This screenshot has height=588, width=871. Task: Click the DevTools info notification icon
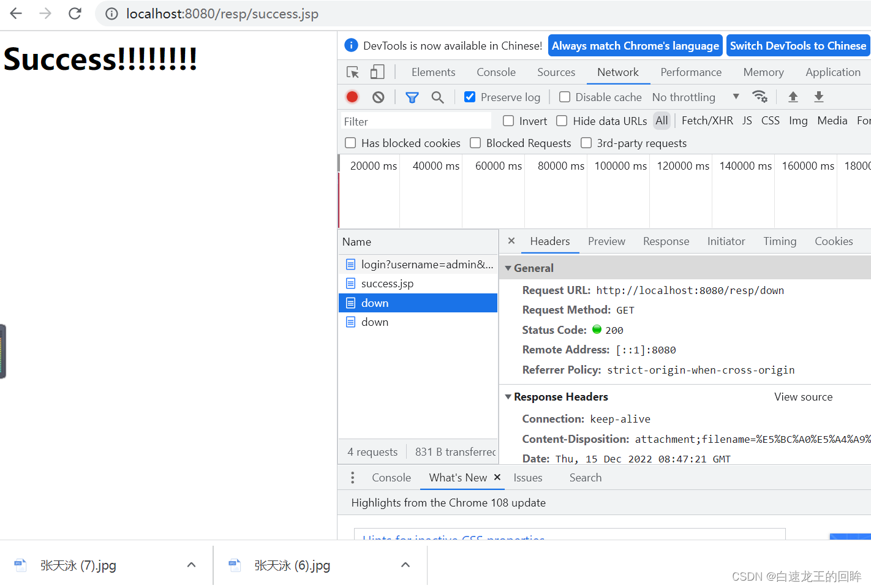(x=351, y=45)
